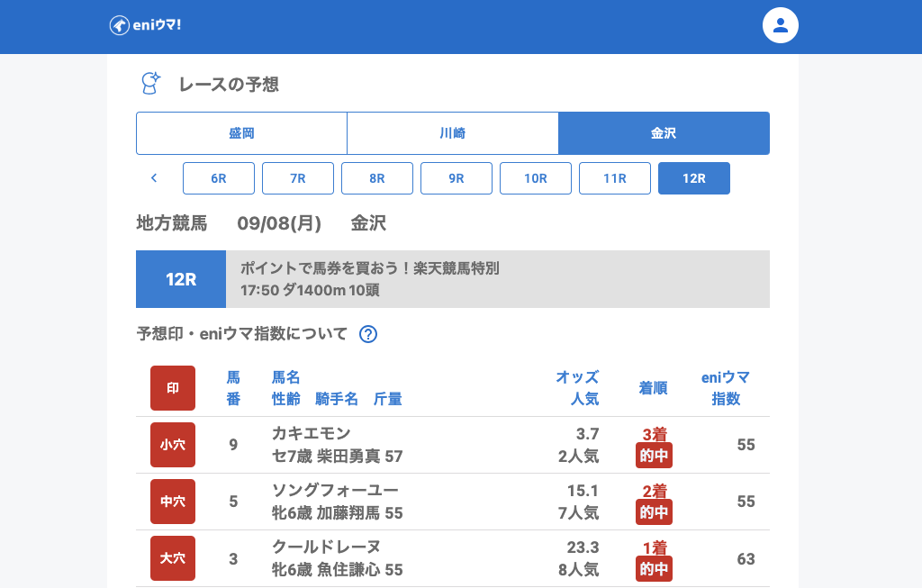Viewport: 922px width, 588px height.
Task: Show earlier races with left chevron
Action: [x=154, y=178]
